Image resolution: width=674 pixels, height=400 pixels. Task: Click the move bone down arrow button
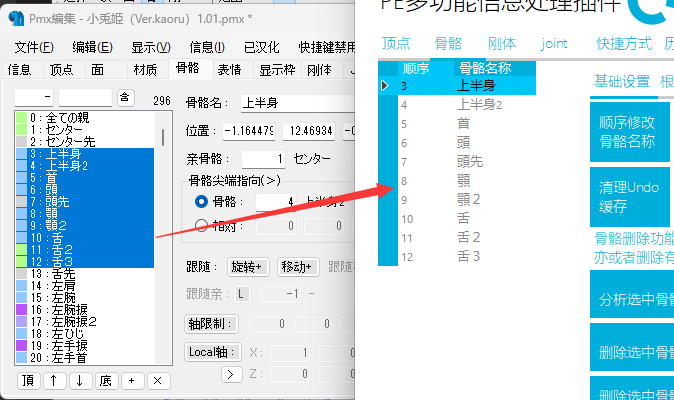point(79,381)
